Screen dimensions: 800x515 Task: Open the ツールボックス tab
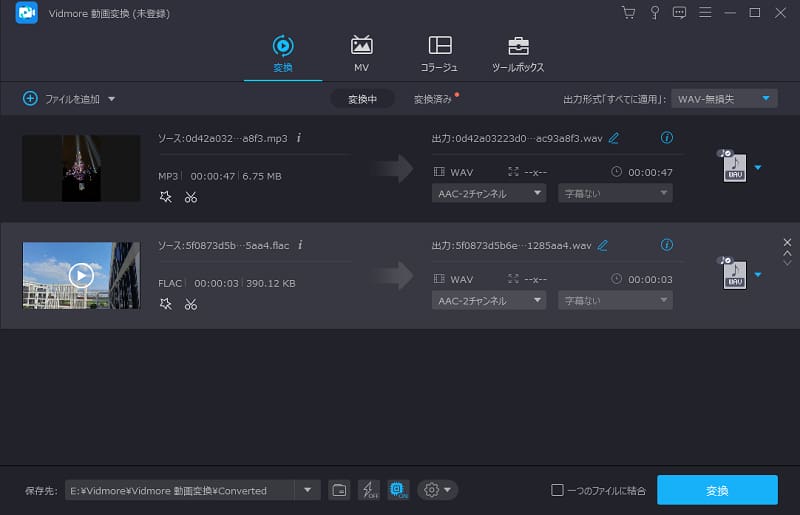tap(518, 54)
